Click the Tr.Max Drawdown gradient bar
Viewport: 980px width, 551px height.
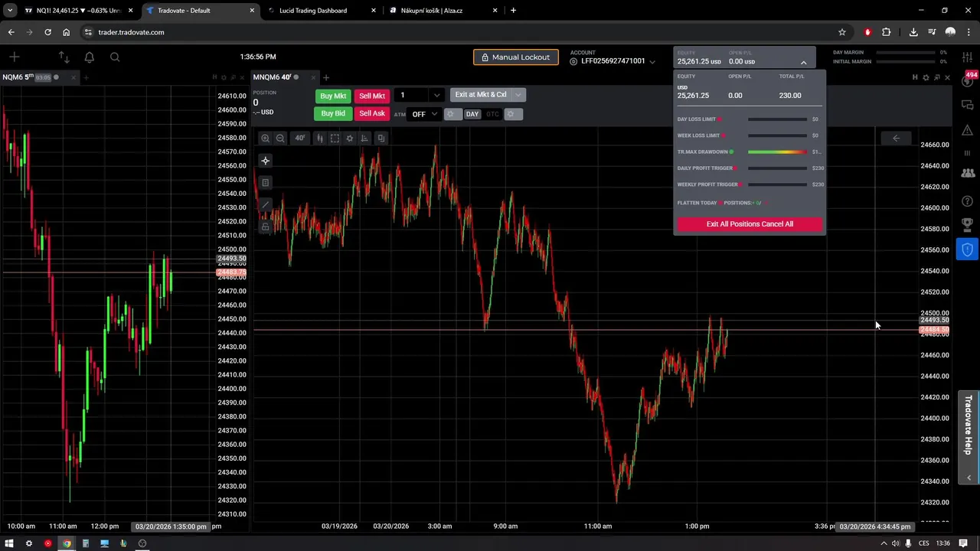point(777,152)
